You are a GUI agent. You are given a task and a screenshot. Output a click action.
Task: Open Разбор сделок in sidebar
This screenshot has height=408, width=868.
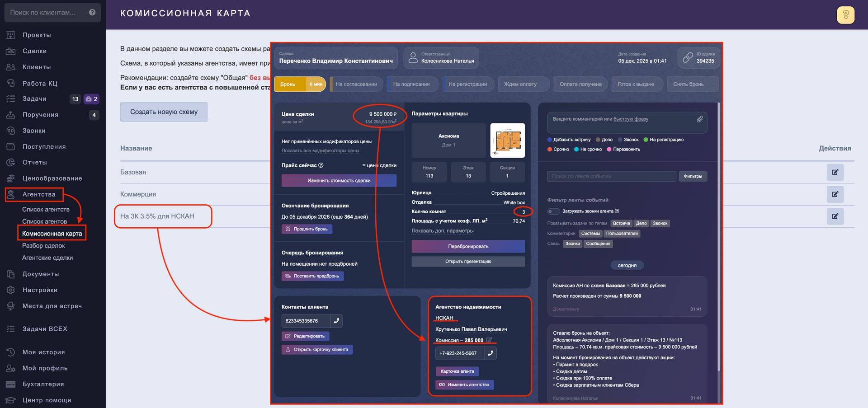[x=43, y=246]
